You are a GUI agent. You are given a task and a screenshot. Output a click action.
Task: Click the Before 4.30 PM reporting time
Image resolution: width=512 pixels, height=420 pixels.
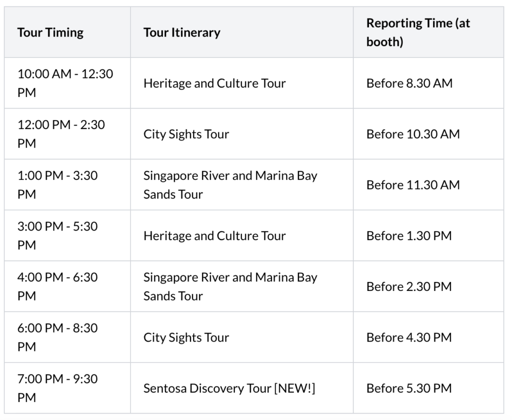coord(409,337)
